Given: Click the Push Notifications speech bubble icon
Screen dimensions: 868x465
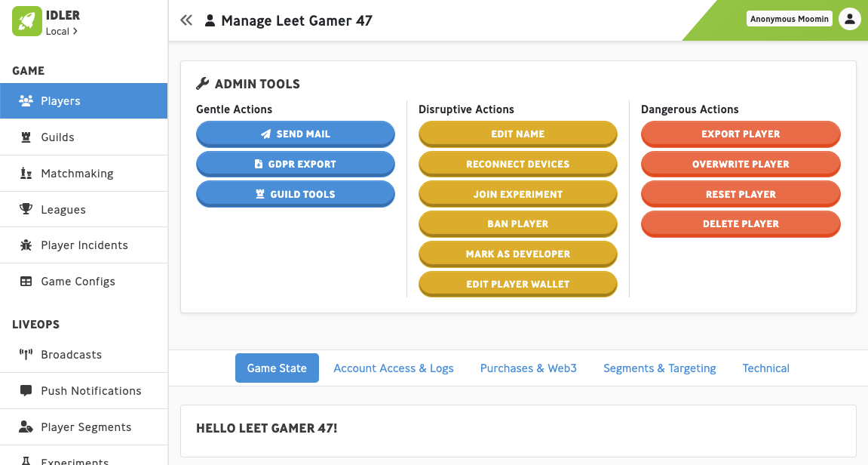Looking at the screenshot, I should 26,391.
